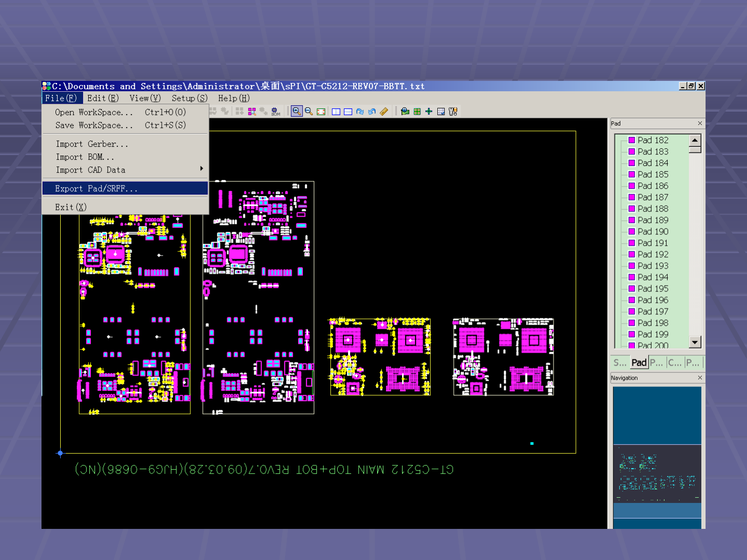Click the zoom in magnifier tool
Screen dimensions: 747x560
coord(296,111)
